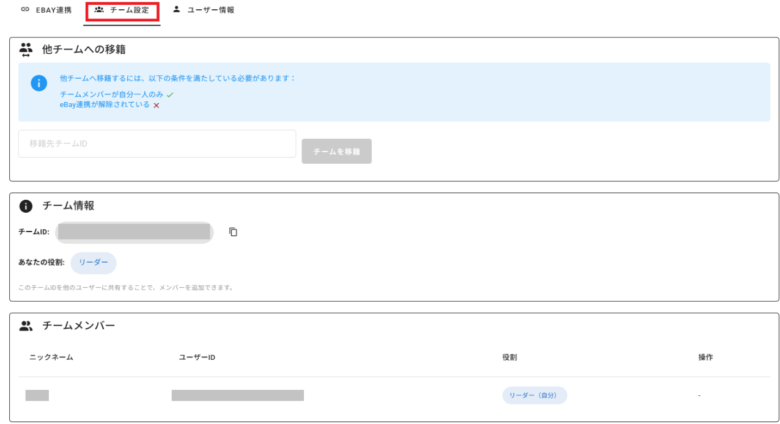Select the チーム設定 tab

(x=121, y=10)
